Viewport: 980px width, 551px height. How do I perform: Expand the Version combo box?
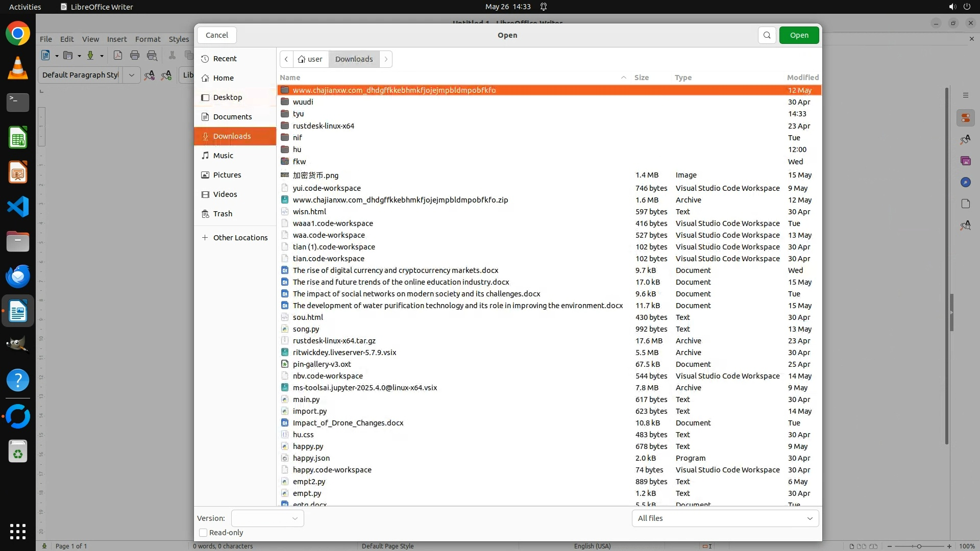pos(267,518)
